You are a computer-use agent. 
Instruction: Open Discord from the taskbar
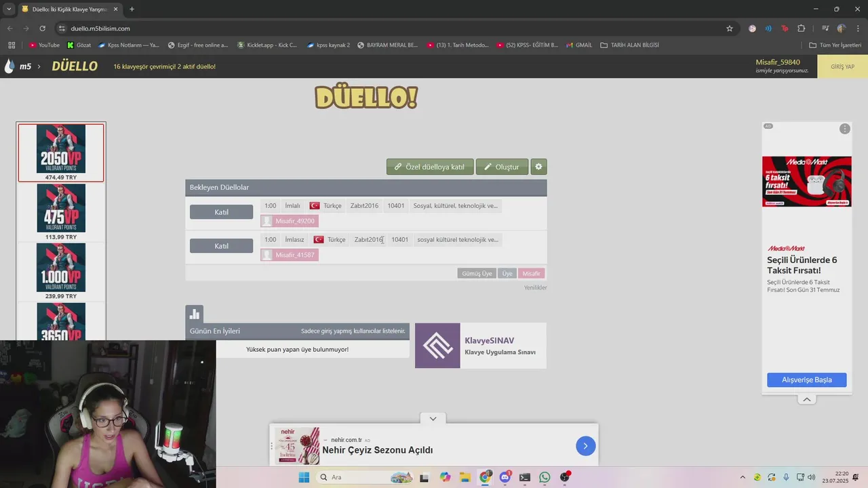pyautogui.click(x=505, y=477)
